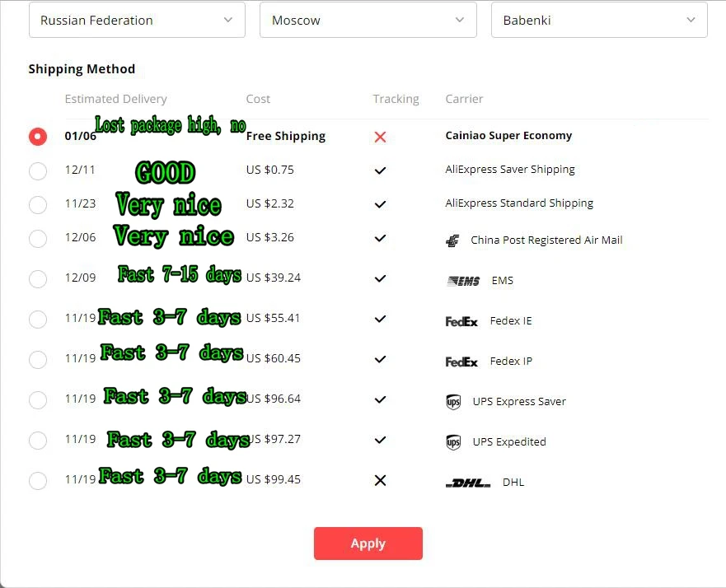726x588 pixels.
Task: Click the Estimated Delivery column header
Action: [x=115, y=99]
